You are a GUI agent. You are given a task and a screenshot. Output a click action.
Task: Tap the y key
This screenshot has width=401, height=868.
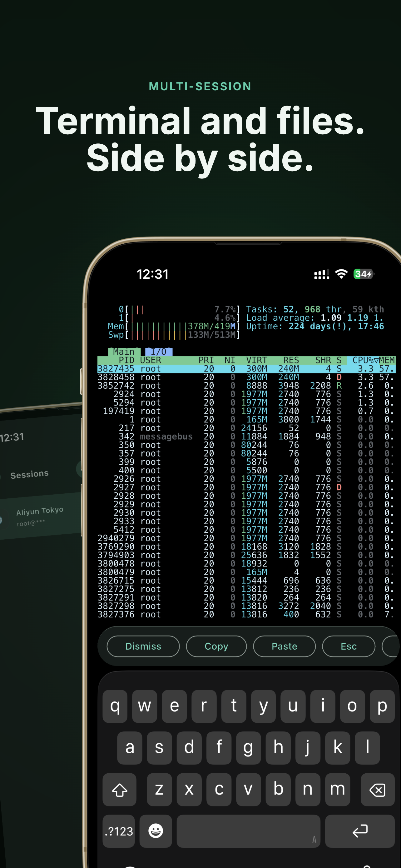pyautogui.click(x=264, y=706)
